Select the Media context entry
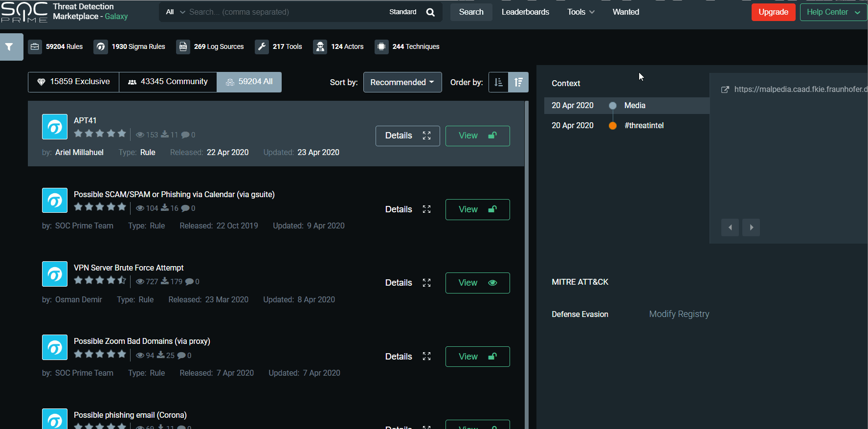 pos(627,106)
